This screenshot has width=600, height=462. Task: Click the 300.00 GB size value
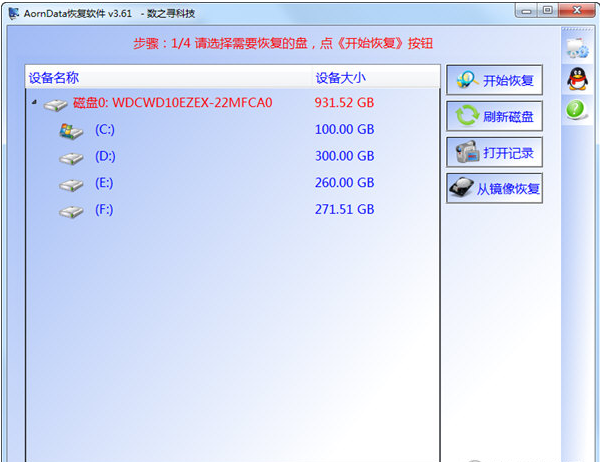click(344, 156)
